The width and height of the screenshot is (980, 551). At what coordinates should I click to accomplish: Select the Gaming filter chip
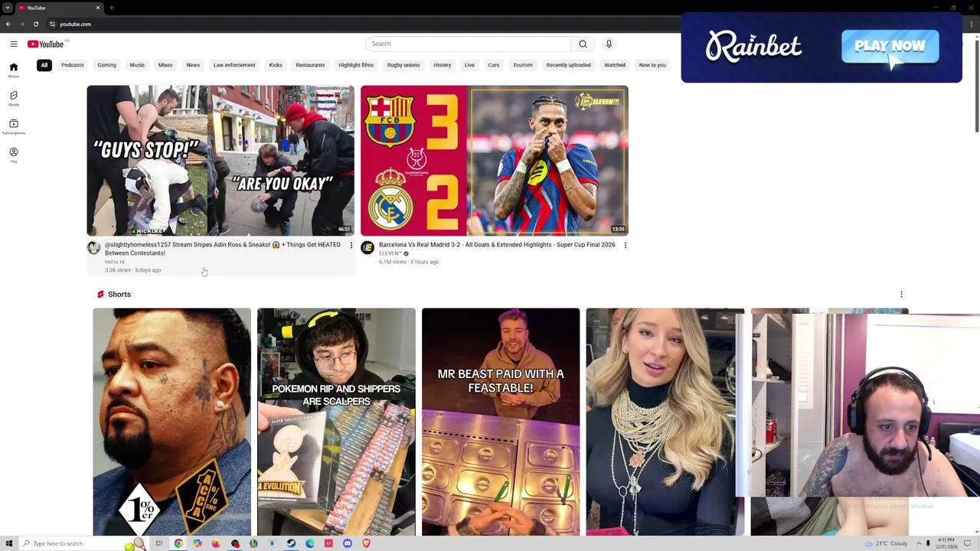point(106,65)
